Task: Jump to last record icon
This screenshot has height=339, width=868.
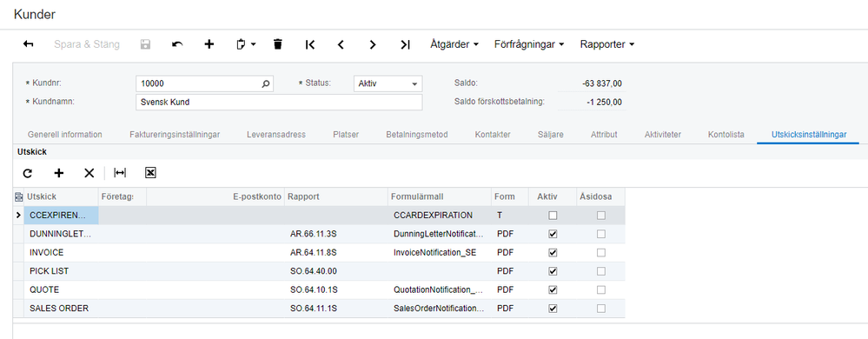Action: (x=405, y=45)
